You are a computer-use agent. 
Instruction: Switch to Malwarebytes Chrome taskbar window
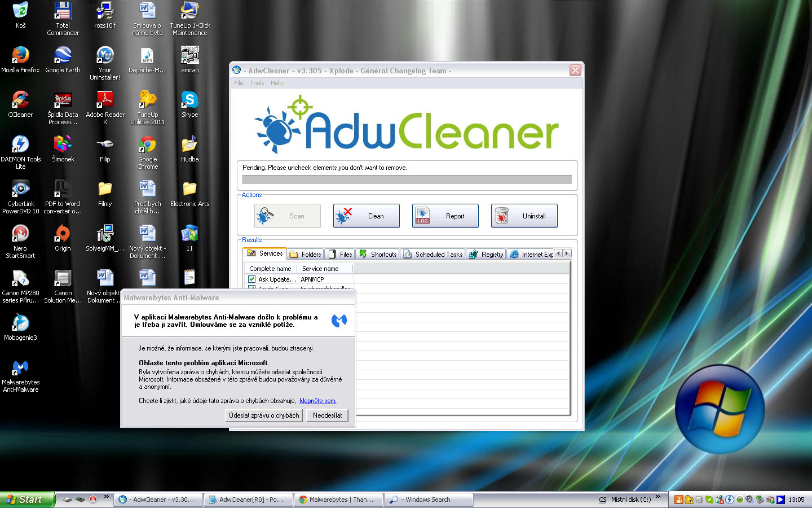pos(338,500)
